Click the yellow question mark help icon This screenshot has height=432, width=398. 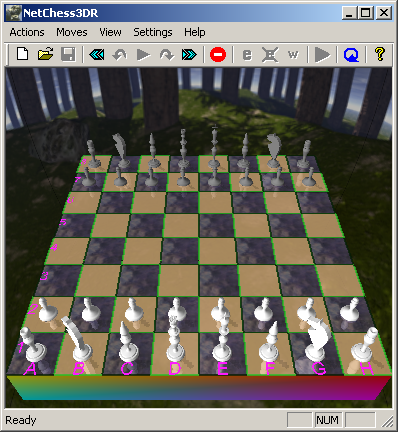click(x=380, y=54)
